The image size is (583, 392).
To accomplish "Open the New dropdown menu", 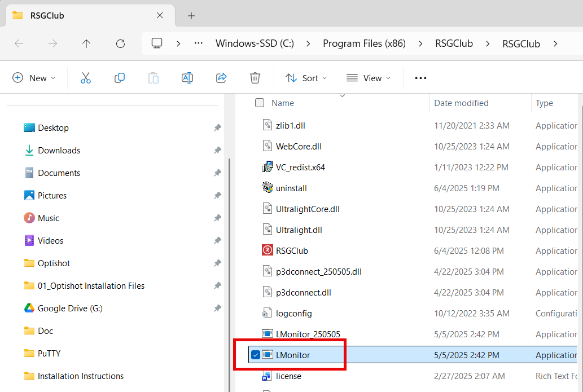I will pos(34,78).
